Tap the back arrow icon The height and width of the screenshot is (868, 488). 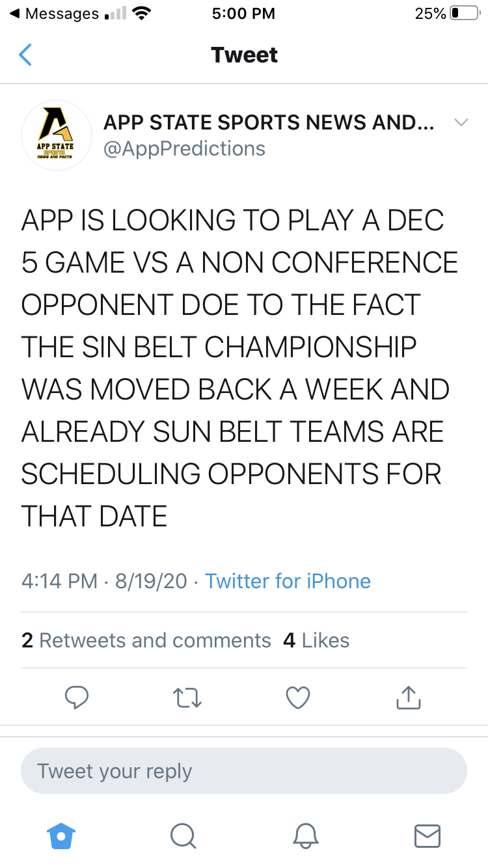(25, 55)
